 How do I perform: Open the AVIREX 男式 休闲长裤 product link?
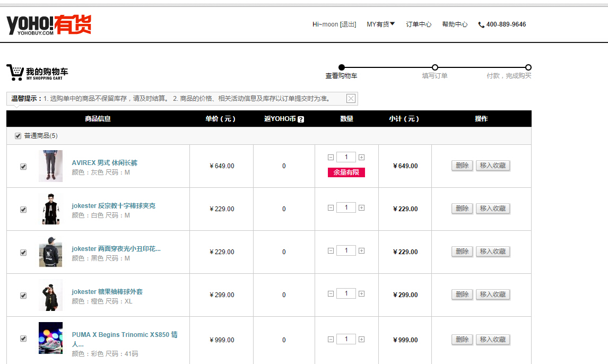click(105, 163)
